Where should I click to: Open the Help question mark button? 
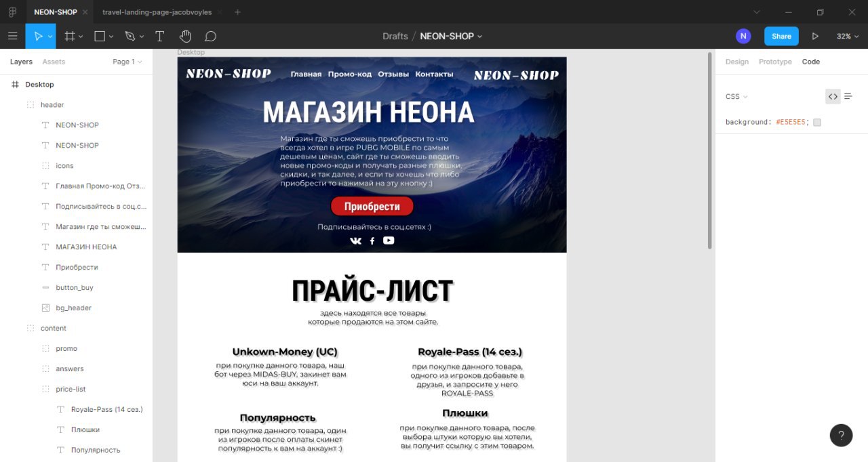coord(841,435)
